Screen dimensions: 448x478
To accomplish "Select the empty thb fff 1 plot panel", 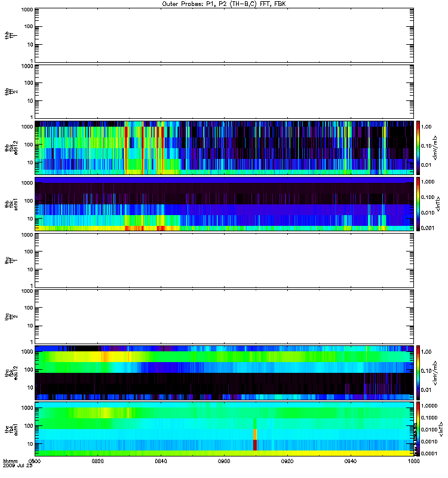I will 225,35.
